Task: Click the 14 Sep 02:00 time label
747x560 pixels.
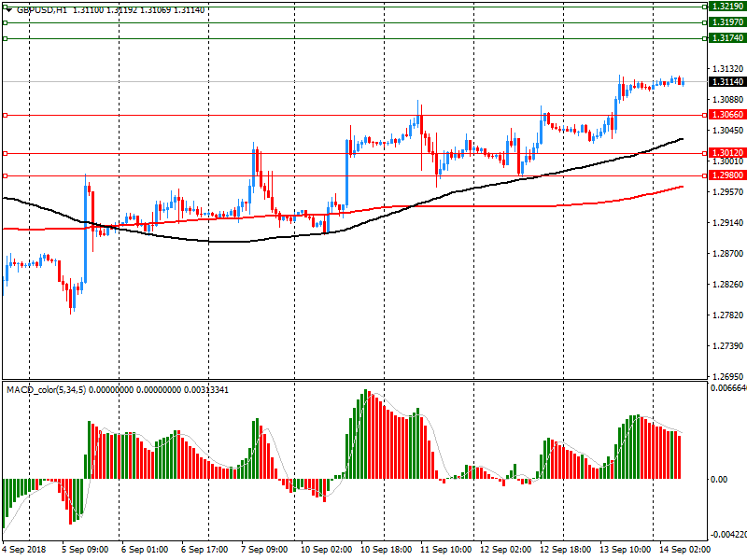Action: pyautogui.click(x=684, y=550)
